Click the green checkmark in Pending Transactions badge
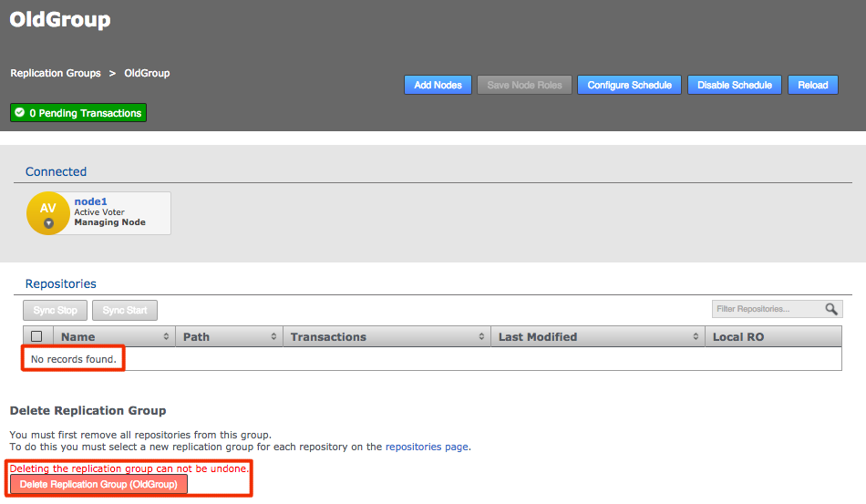 (20, 113)
